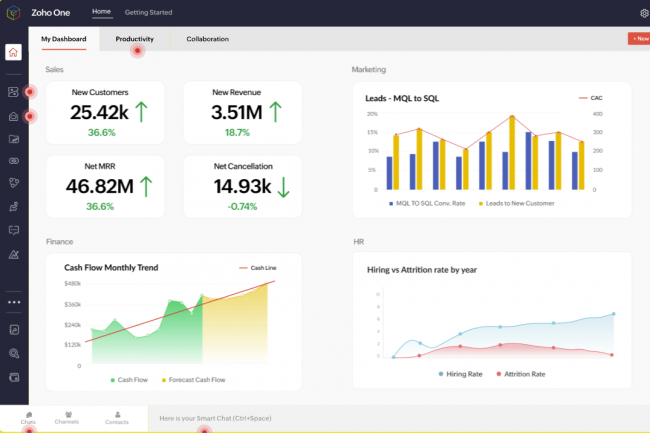
Task: Click the chat bubble icon in sidebar
Action: 13,230
